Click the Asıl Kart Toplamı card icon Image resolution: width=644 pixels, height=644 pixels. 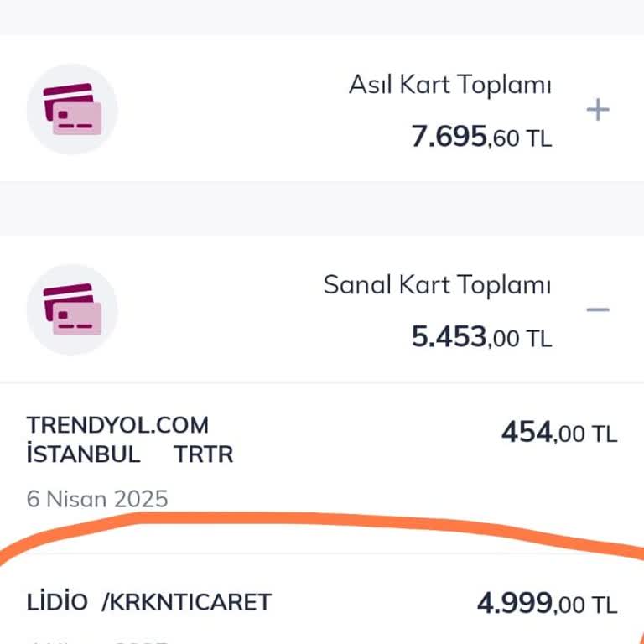tap(72, 109)
